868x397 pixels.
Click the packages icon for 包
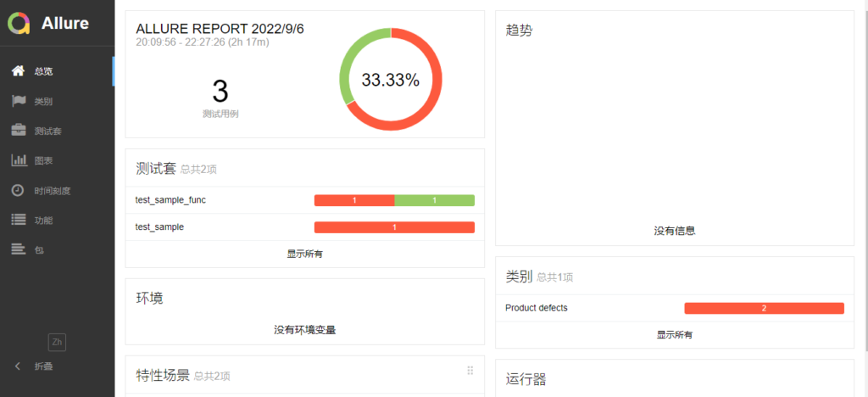click(18, 249)
